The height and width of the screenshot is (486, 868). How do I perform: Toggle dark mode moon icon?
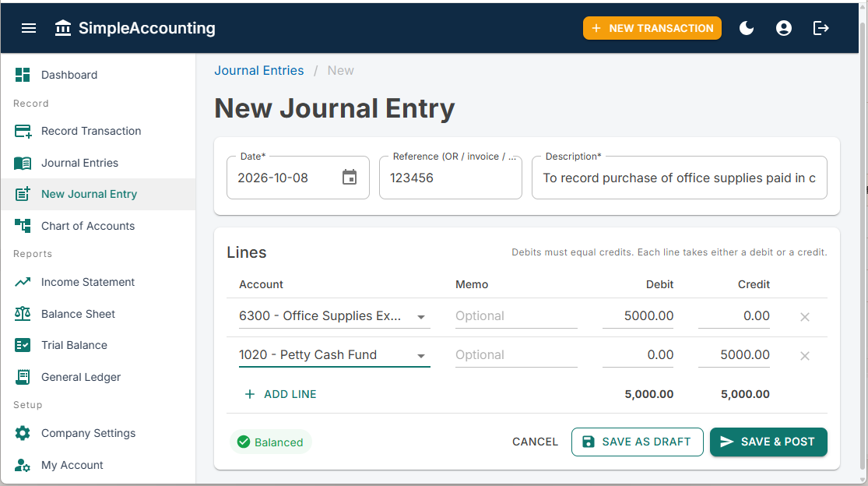(747, 28)
